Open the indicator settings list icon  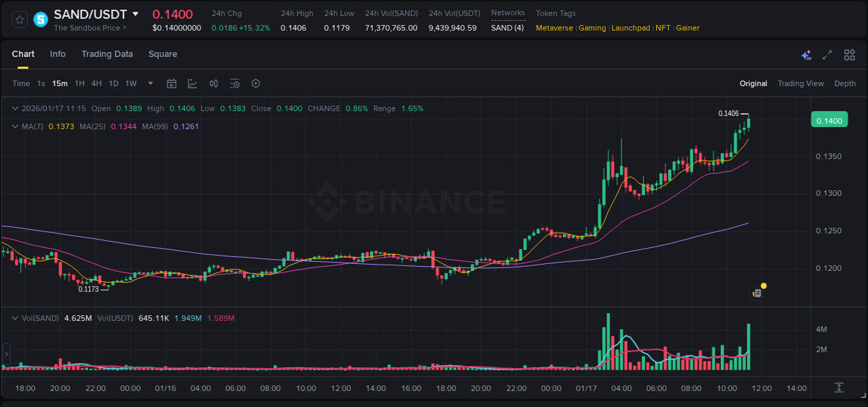click(235, 83)
